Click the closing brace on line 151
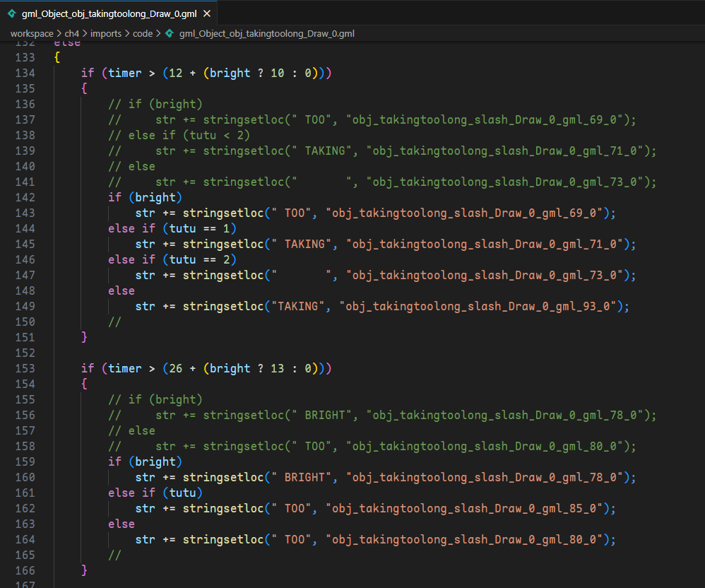The image size is (705, 588). tap(84, 337)
